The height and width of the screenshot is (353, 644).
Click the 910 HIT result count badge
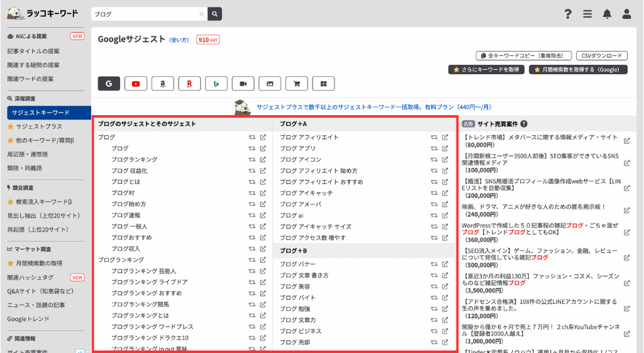208,40
